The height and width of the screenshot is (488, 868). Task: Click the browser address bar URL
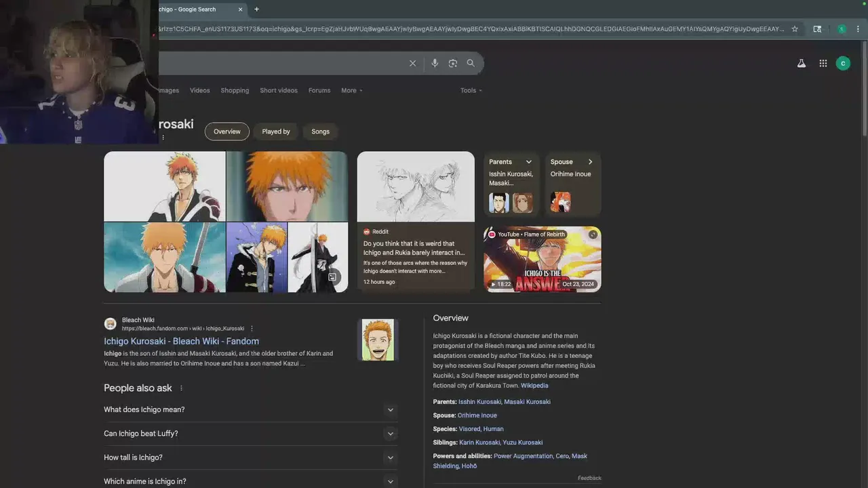pyautogui.click(x=471, y=29)
